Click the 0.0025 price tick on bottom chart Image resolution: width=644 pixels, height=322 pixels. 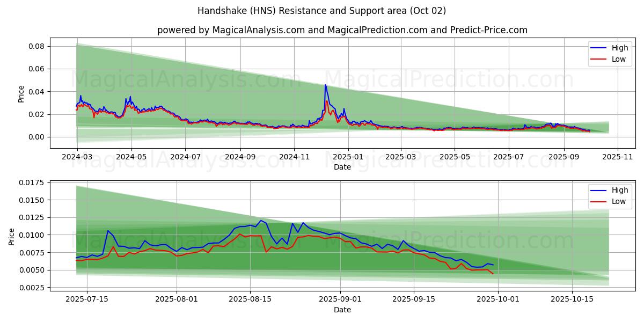[x=33, y=288]
